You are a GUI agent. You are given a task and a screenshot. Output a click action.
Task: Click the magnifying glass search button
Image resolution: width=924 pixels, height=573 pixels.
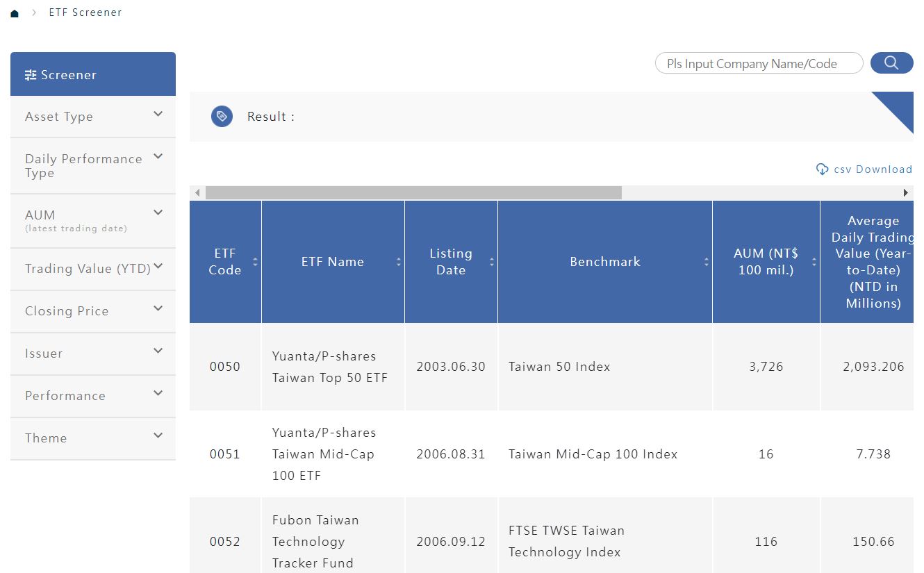891,63
